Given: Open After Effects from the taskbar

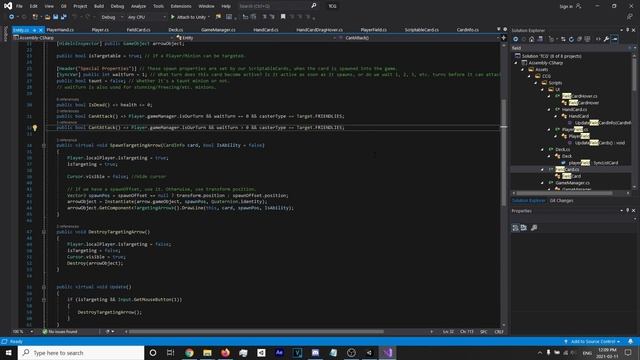Looking at the screenshot, I should click(x=279, y=353).
